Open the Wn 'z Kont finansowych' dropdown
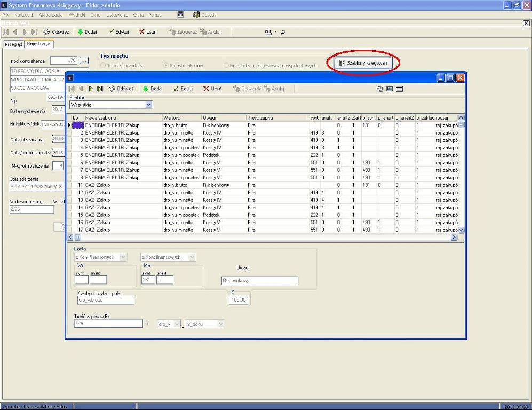Viewport: 532px width, 410px height. click(x=123, y=257)
